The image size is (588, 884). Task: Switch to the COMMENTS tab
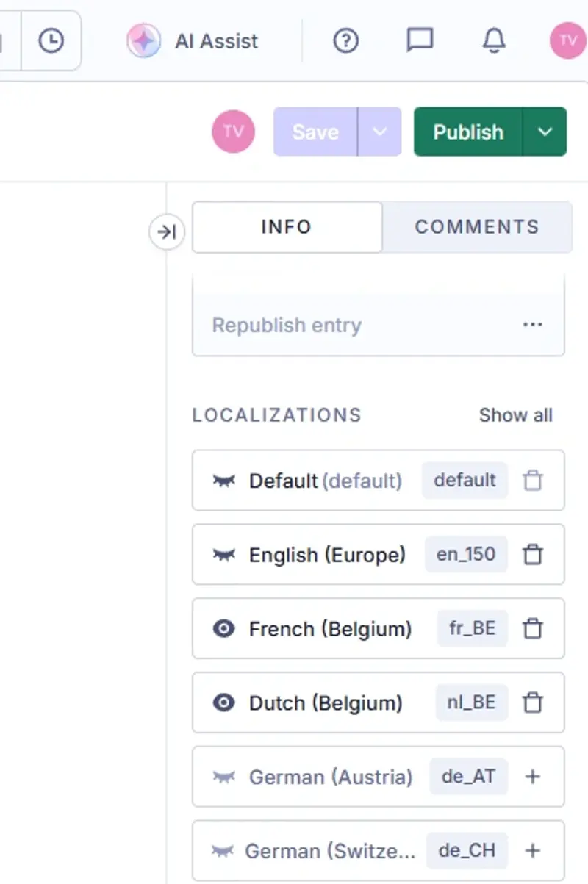[x=477, y=227]
